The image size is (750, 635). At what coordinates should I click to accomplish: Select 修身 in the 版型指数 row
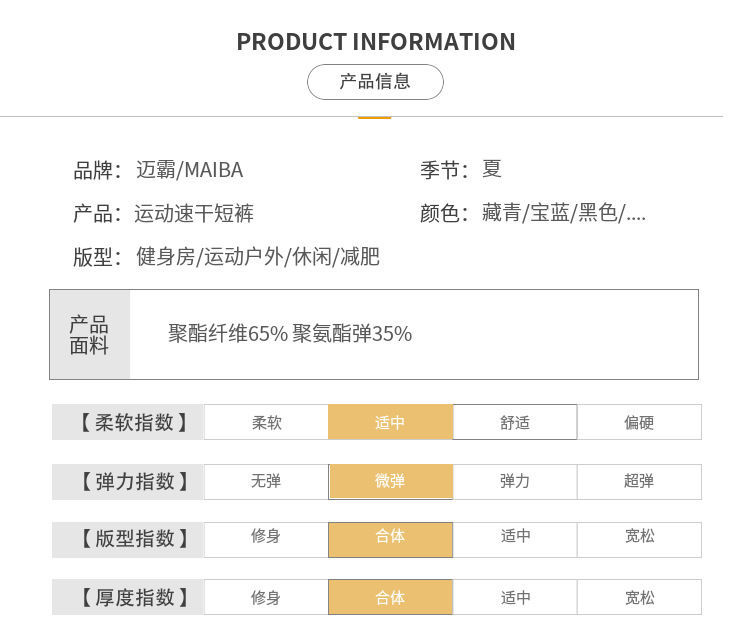[x=266, y=539]
